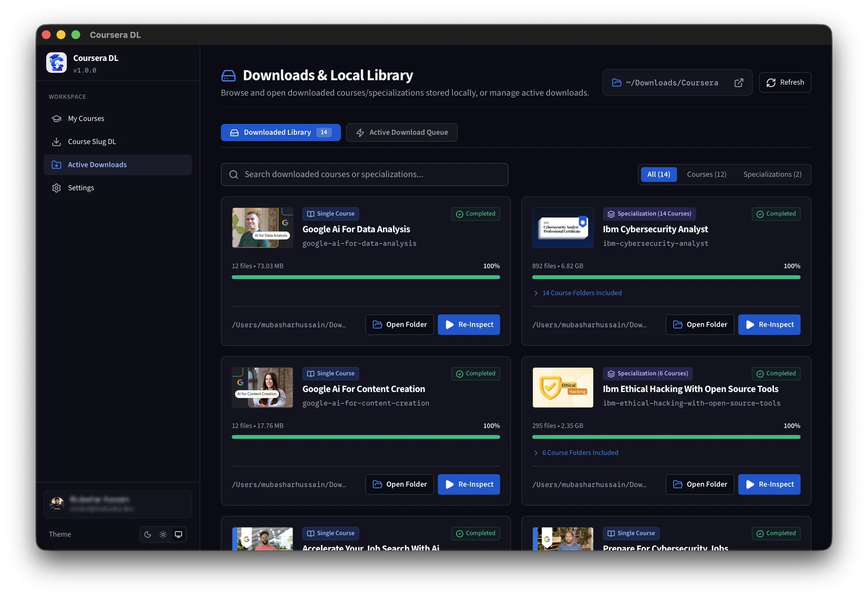Click Single Course badge on Google Ai For Content Creation
Viewport: 868px width, 598px height.
(x=331, y=373)
